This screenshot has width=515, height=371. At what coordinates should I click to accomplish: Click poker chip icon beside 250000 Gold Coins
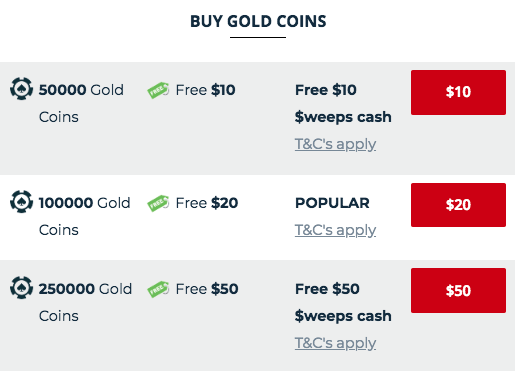click(21, 287)
